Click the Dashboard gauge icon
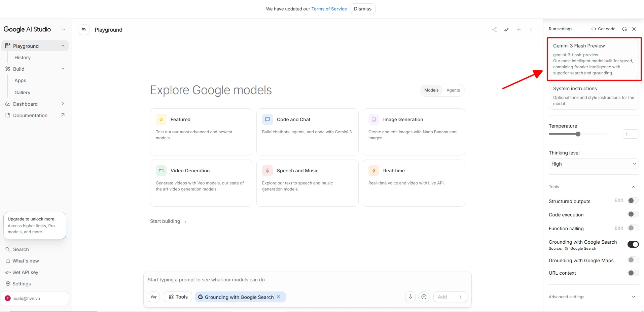The image size is (644, 312). click(x=8, y=104)
